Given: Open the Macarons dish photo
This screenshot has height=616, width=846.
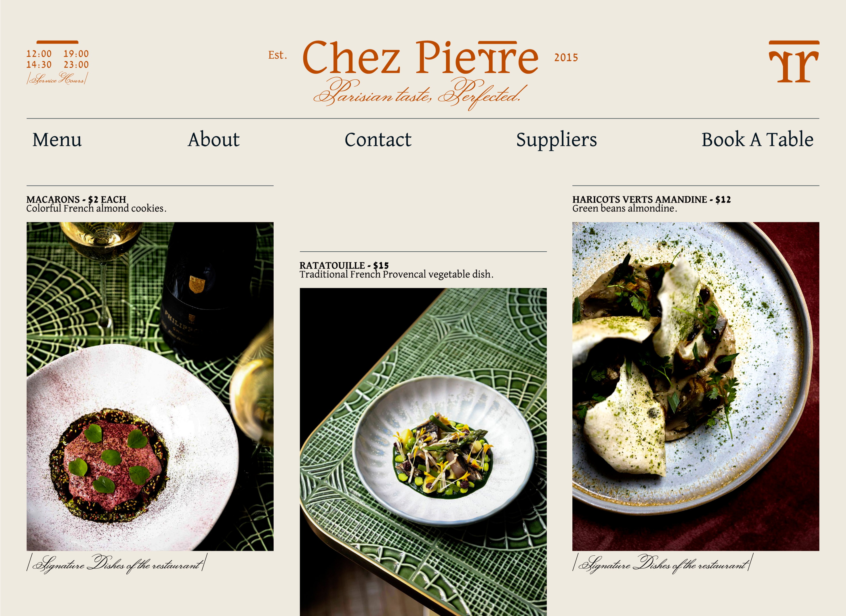Looking at the screenshot, I should pyautogui.click(x=150, y=386).
